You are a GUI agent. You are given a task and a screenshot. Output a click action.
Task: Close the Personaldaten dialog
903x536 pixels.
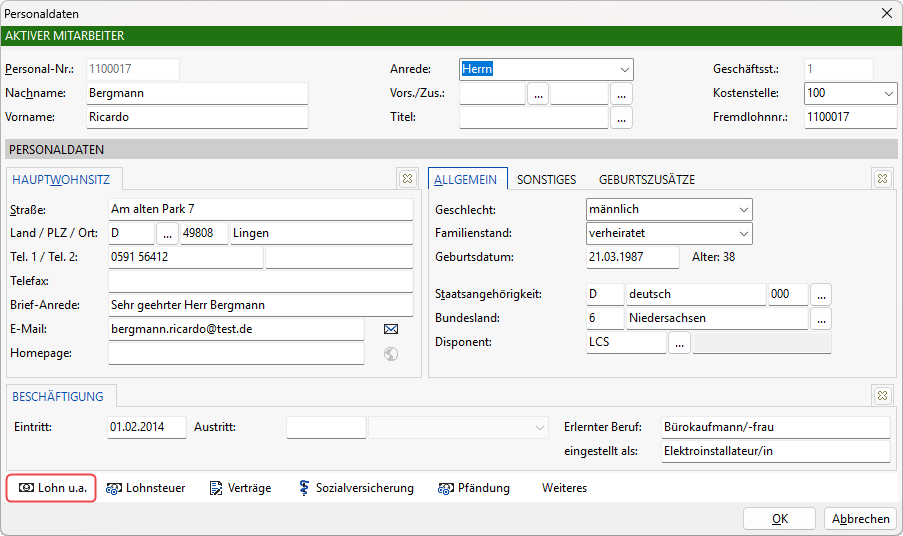pyautogui.click(x=887, y=13)
